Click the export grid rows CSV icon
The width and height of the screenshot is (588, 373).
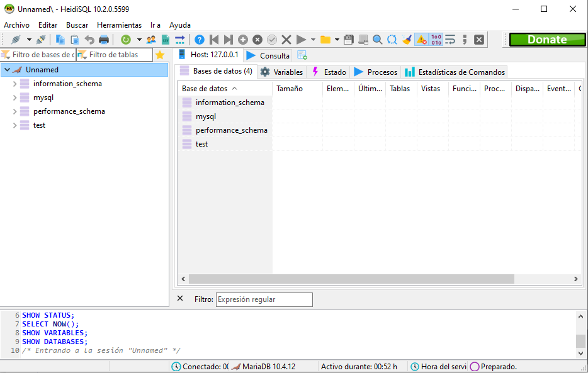(x=164, y=40)
